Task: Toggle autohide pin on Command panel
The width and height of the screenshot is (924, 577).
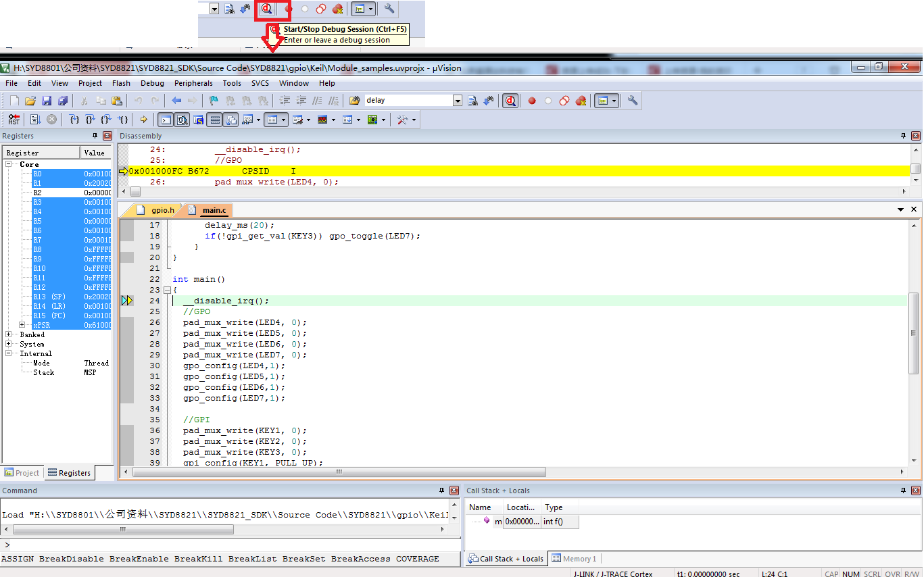Action: [442, 491]
